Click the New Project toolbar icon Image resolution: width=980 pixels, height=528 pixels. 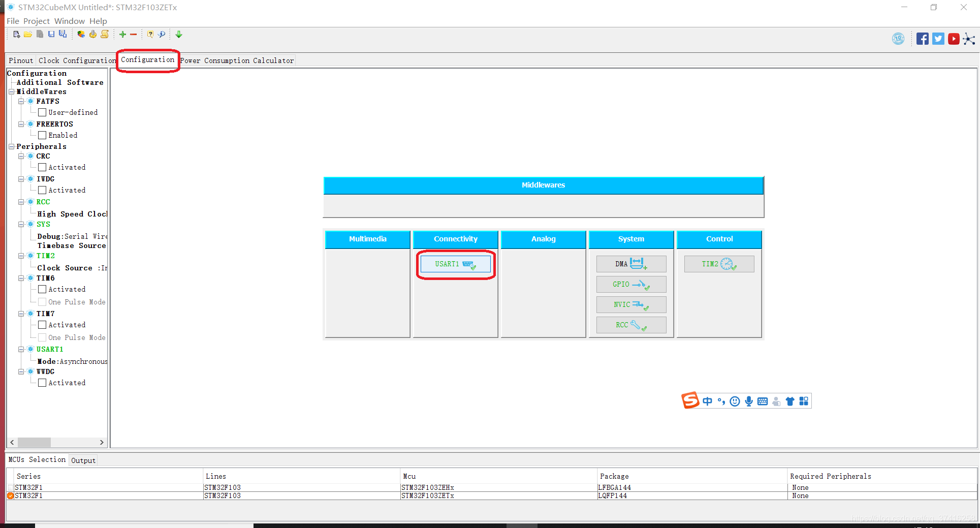16,34
